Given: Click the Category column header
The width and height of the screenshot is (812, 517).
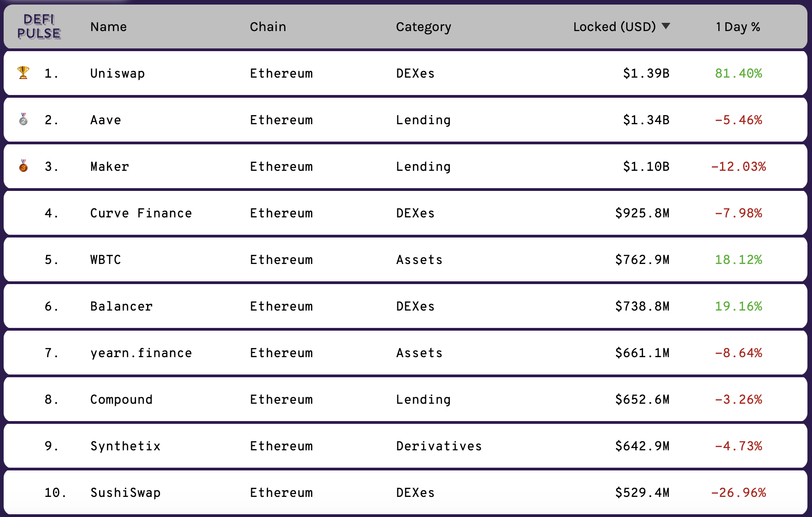Looking at the screenshot, I should pos(423,27).
